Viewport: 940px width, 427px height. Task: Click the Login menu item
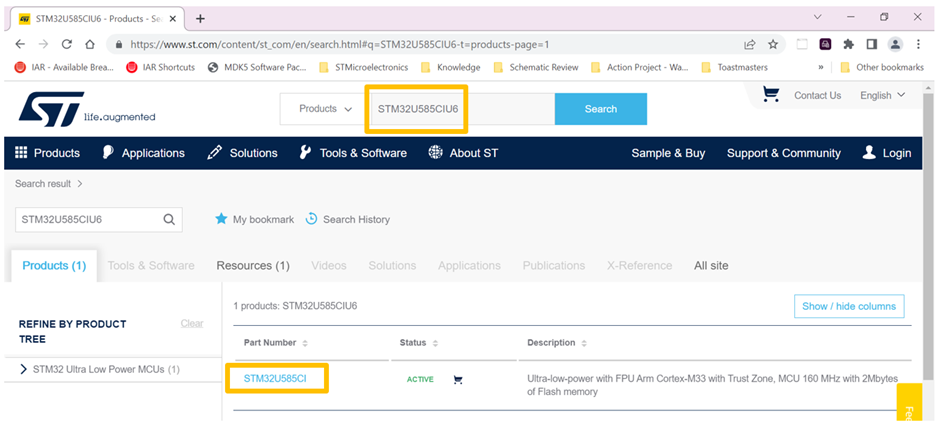point(887,153)
